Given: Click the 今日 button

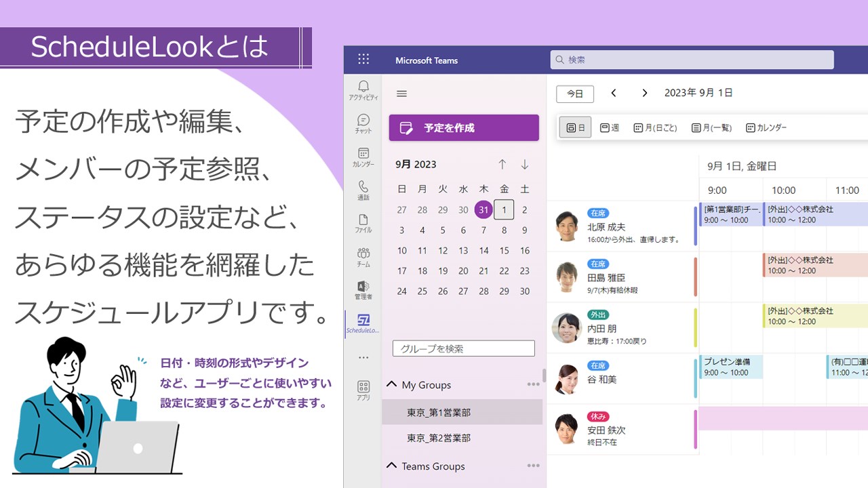Looking at the screenshot, I should point(575,94).
